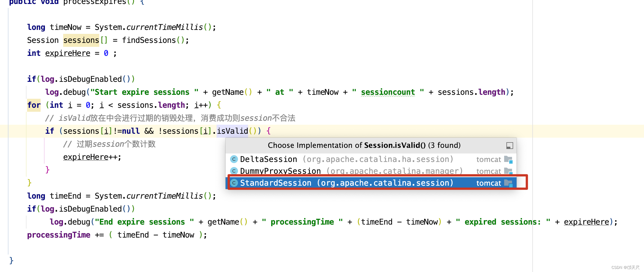
Task: Click sessioncount string with typo underline
Action: click(388, 92)
